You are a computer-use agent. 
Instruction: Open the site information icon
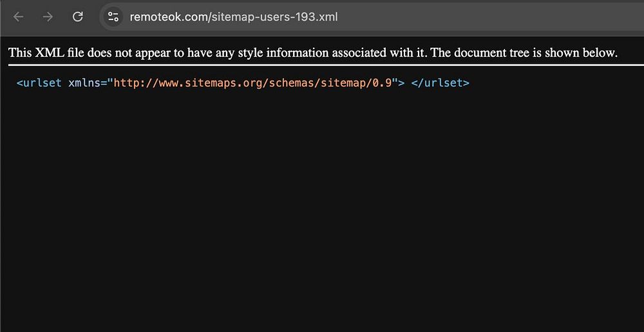[113, 17]
